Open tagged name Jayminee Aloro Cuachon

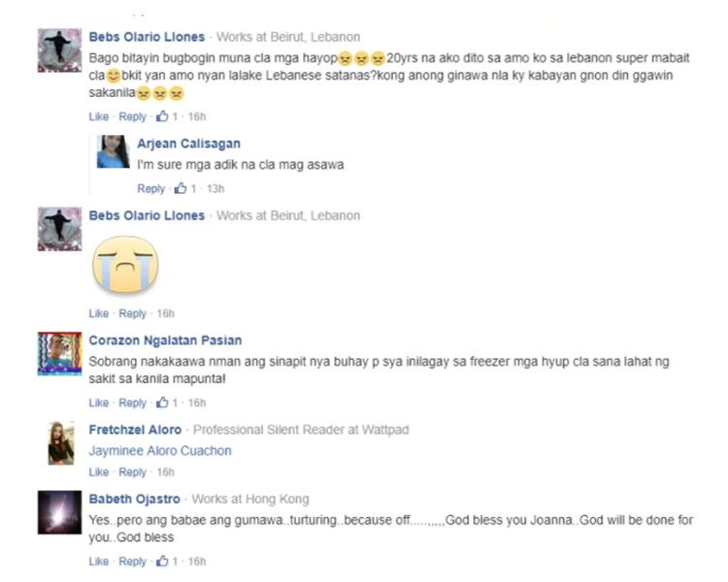tap(160, 451)
